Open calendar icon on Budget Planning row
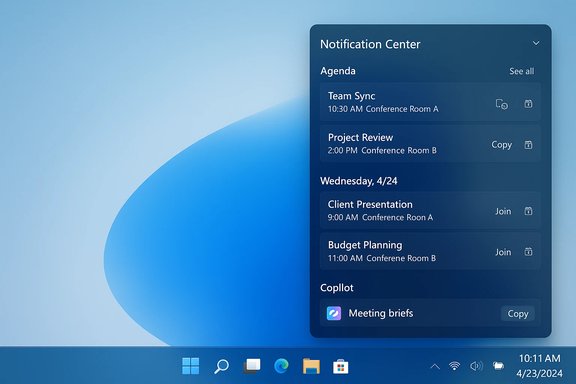Image resolution: width=576 pixels, height=384 pixels. 528,252
